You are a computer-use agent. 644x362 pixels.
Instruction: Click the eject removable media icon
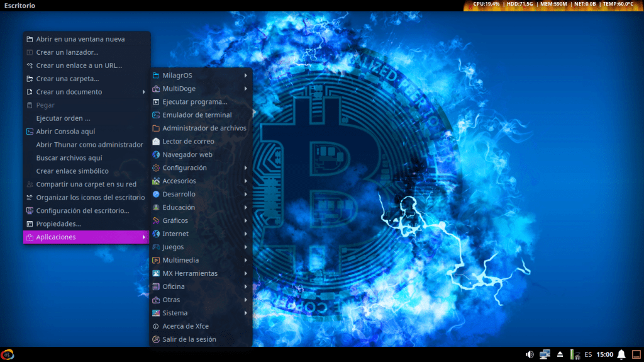coord(560,354)
